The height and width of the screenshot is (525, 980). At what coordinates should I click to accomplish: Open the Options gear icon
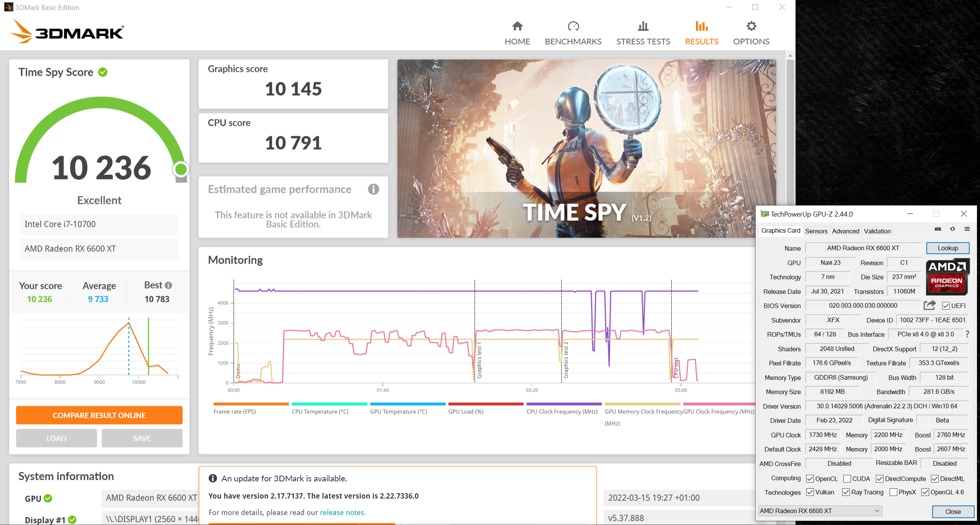[751, 26]
